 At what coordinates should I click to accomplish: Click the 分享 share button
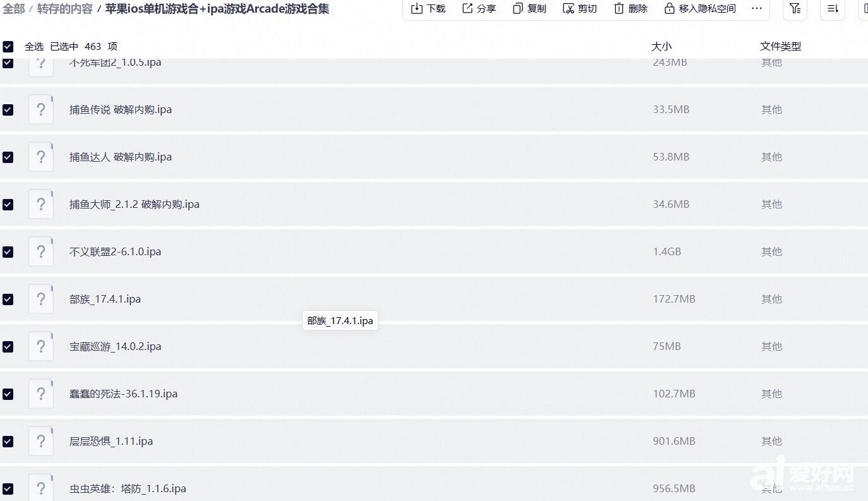[479, 9]
